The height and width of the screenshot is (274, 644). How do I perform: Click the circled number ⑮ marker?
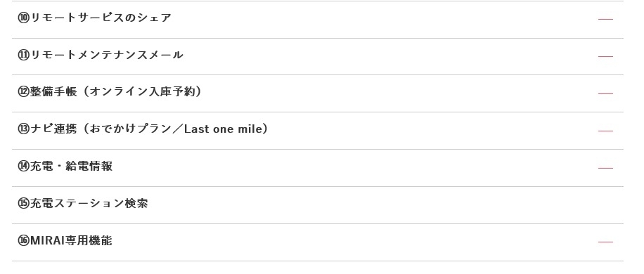pyautogui.click(x=23, y=204)
